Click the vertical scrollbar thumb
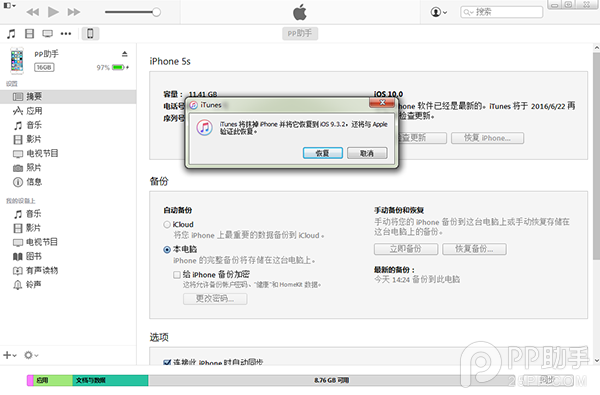The image size is (600, 395). 596,156
